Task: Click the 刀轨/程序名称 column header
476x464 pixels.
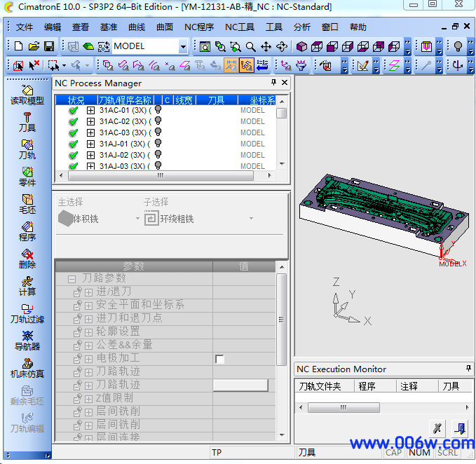Action: (125, 100)
